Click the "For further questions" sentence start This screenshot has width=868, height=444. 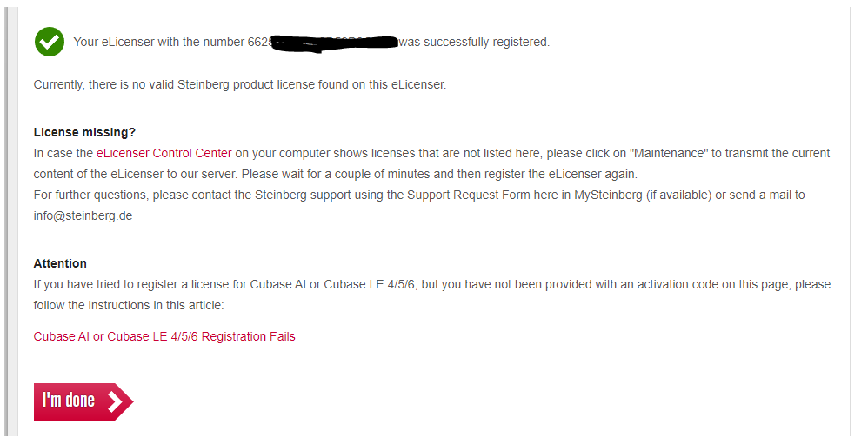(85, 195)
